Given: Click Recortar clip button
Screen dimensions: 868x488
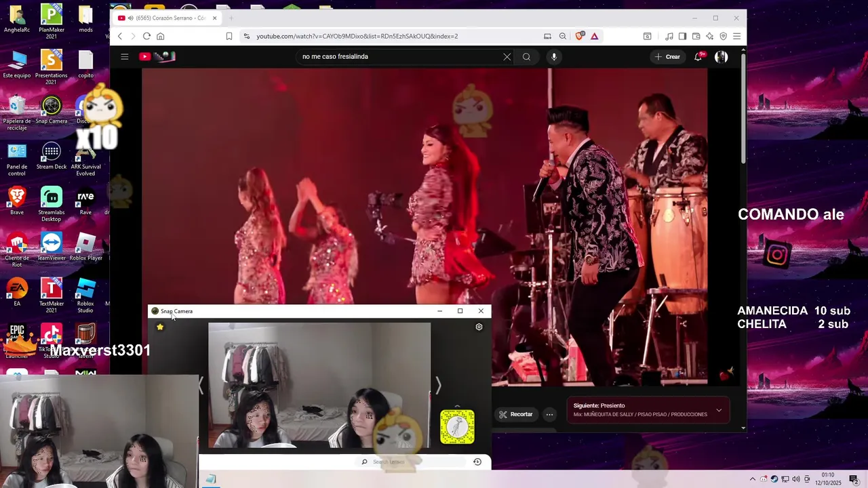Looking at the screenshot, I should (x=516, y=414).
